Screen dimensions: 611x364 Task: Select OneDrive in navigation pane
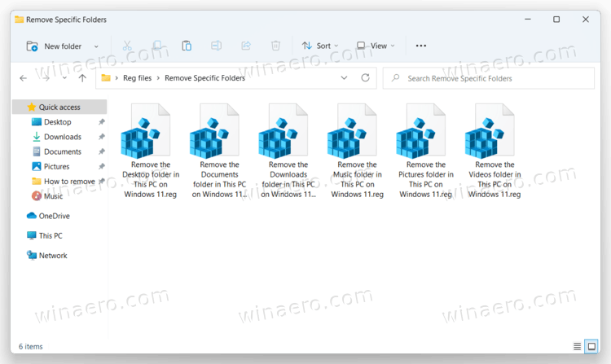(x=54, y=216)
